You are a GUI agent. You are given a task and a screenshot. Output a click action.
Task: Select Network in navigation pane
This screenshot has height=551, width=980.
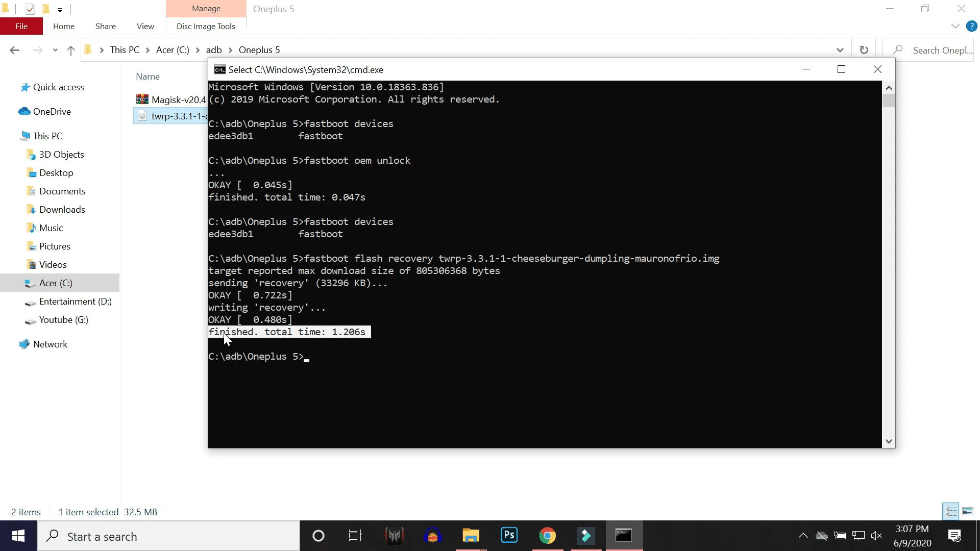tap(50, 344)
